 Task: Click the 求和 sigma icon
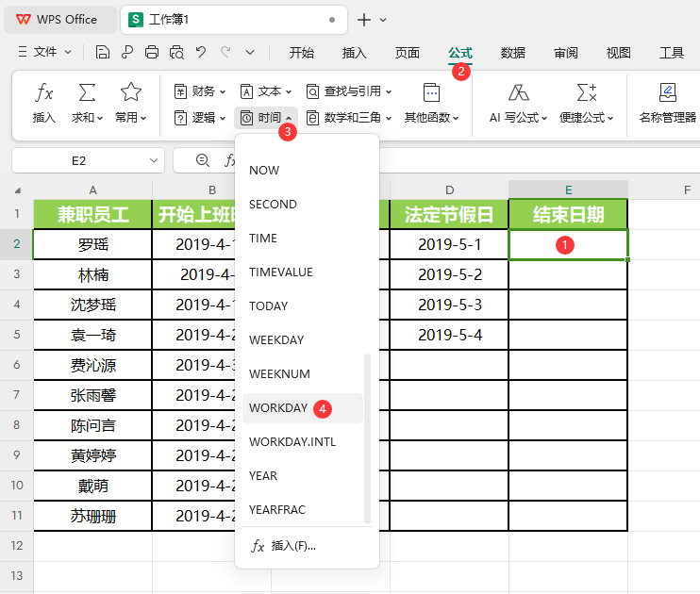pos(87,92)
